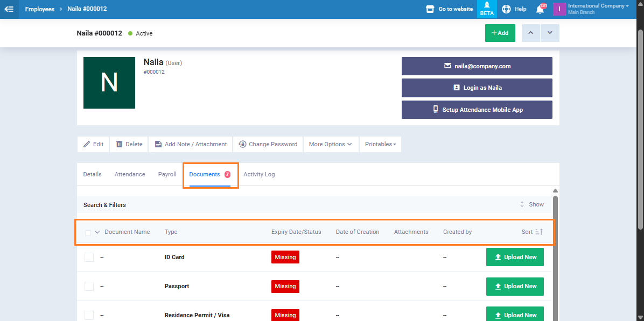
Task: Go to previous employee with up arrow
Action: click(x=531, y=33)
